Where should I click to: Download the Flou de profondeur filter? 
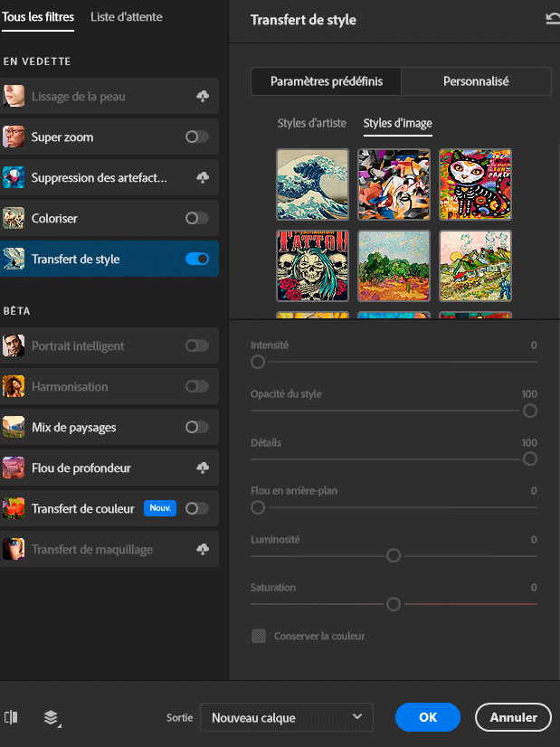[203, 468]
